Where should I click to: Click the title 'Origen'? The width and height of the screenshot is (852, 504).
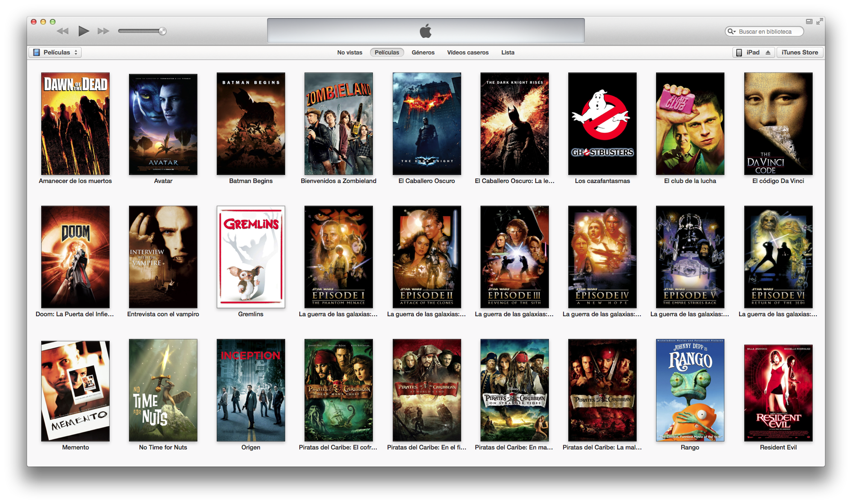(251, 448)
